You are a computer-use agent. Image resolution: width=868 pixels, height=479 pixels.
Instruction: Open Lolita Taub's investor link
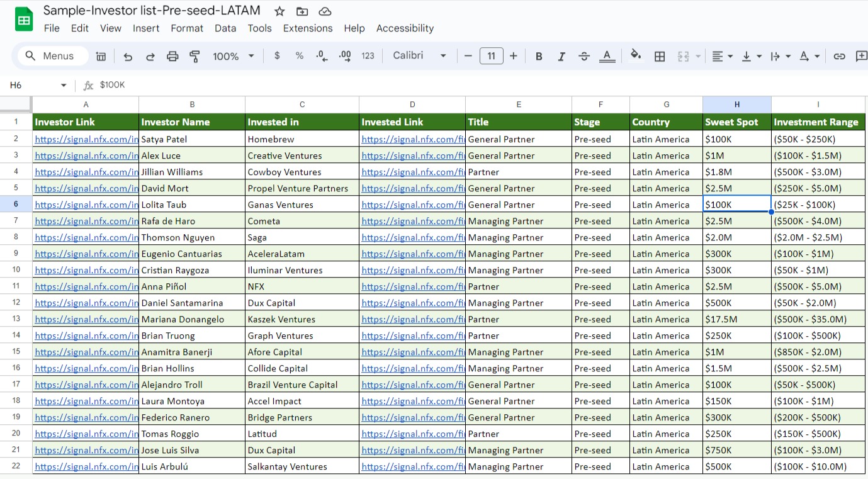pyautogui.click(x=86, y=205)
